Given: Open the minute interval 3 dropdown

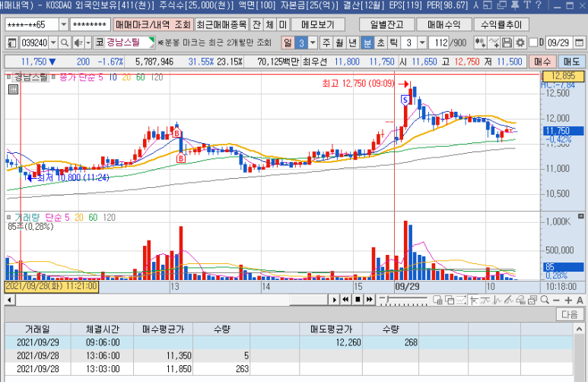Looking at the screenshot, I should click(422, 43).
